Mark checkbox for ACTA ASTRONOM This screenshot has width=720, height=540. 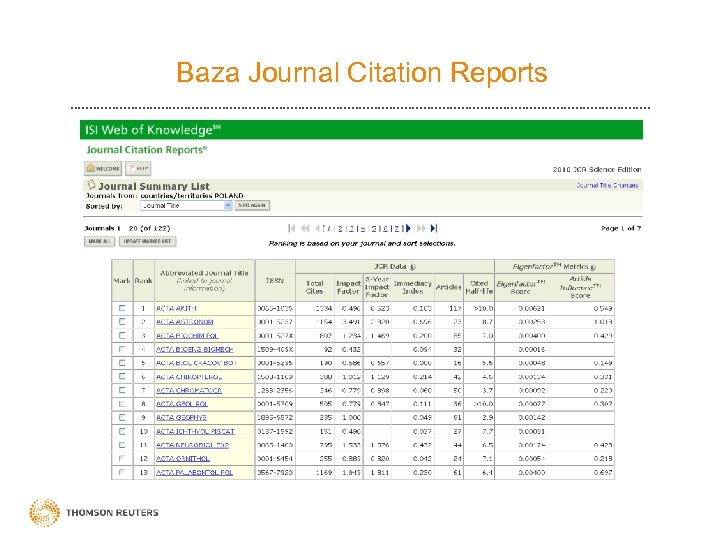(122, 321)
